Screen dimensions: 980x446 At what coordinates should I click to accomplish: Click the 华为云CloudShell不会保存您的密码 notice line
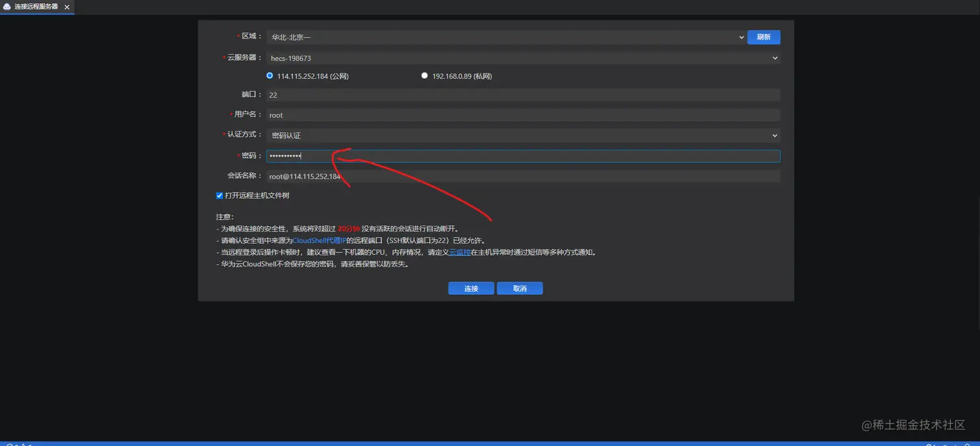(x=312, y=264)
